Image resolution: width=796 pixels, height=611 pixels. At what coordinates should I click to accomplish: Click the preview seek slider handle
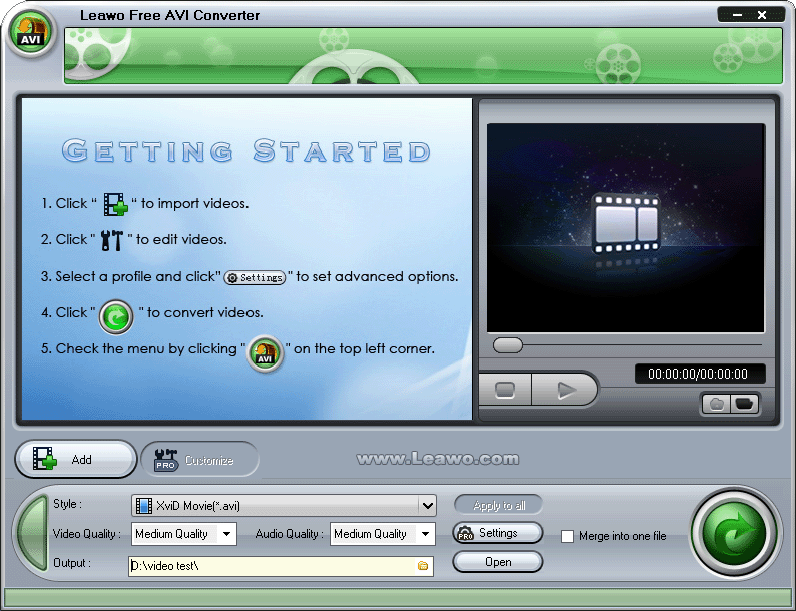click(508, 345)
